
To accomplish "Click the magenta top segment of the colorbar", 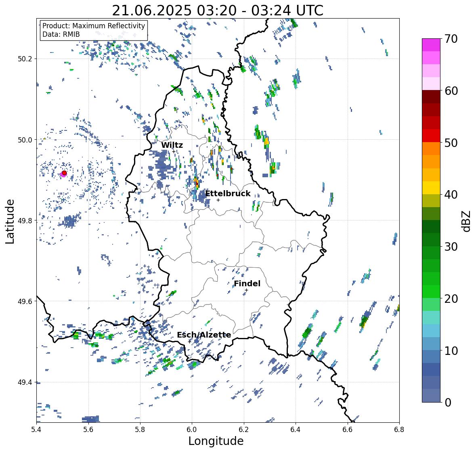I will tap(431, 45).
